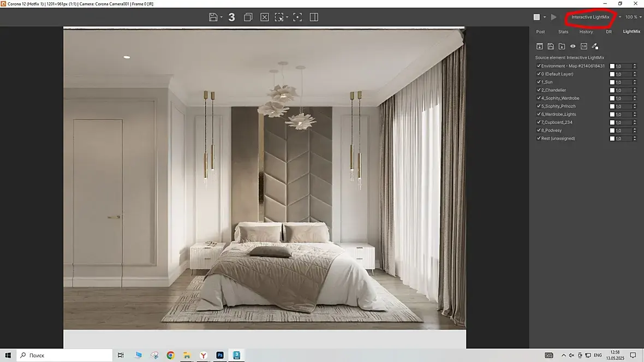This screenshot has width=644, height=362.
Task: Click the clear frame buffer X icon
Action: pyautogui.click(x=265, y=17)
